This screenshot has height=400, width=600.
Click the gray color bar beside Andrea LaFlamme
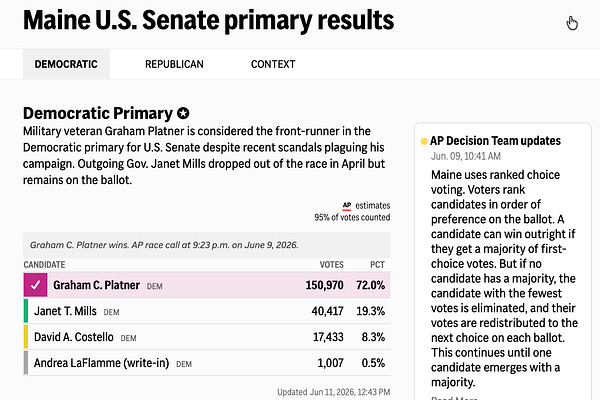[x=26, y=362]
